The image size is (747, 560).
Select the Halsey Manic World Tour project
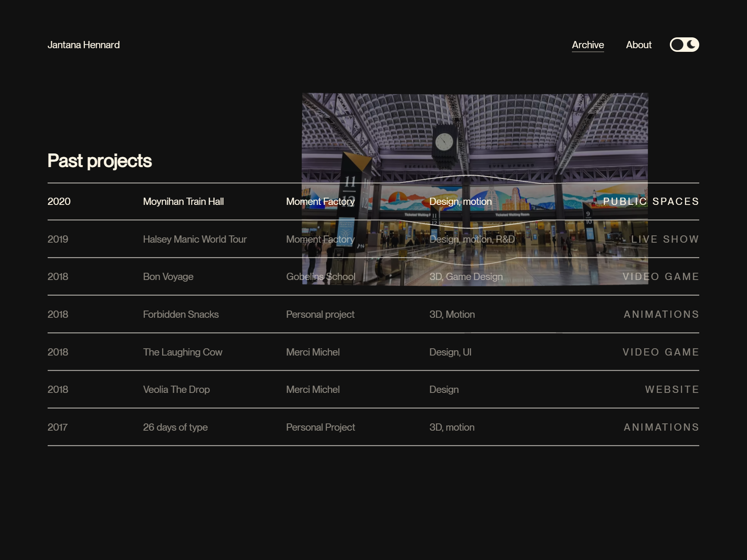(195, 239)
